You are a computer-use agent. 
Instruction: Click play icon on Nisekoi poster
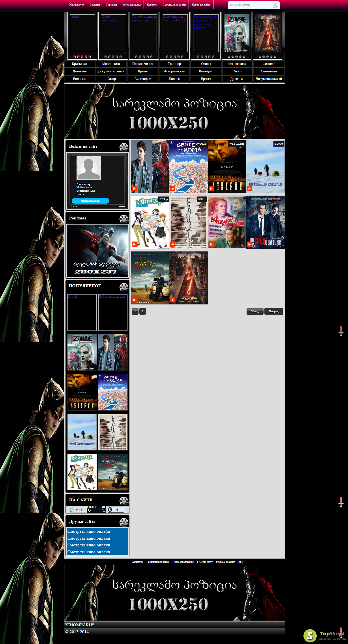point(134,244)
